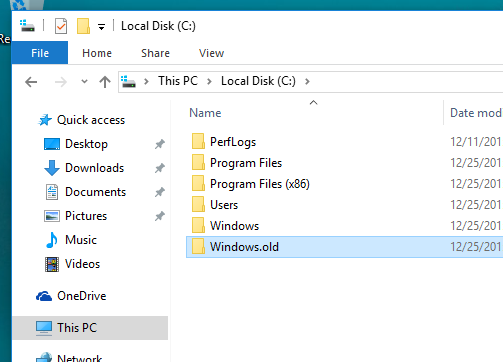Click Local Disk (C:) window title text
Viewport: 503px width, 362px height.
tap(158, 26)
